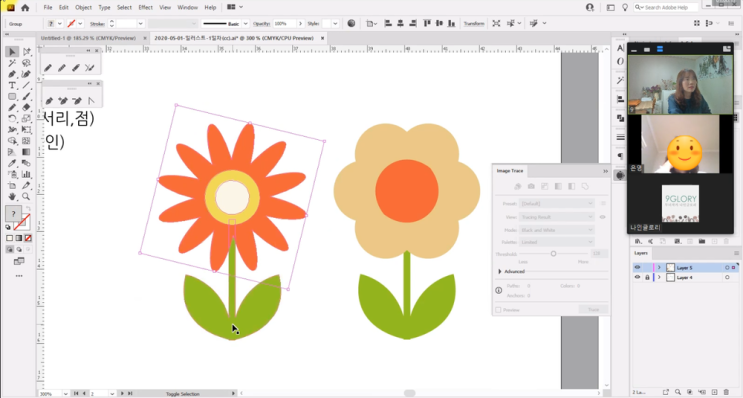Select the Eyedropper tool
Screen dimensions: 743x398
pyautogui.click(x=12, y=163)
